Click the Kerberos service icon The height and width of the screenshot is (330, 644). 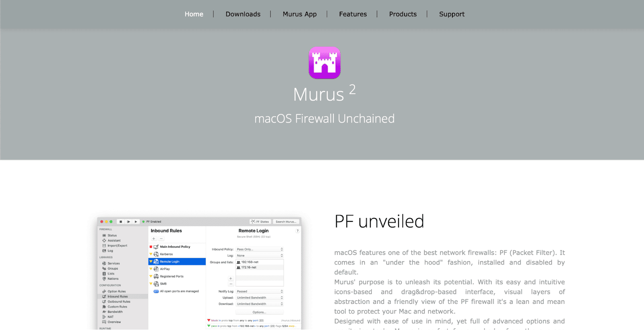(x=156, y=254)
